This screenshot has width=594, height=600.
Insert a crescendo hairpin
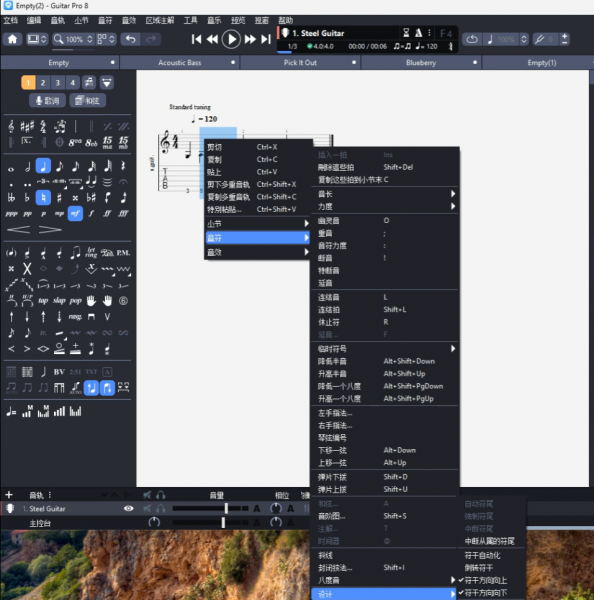click(x=18, y=229)
